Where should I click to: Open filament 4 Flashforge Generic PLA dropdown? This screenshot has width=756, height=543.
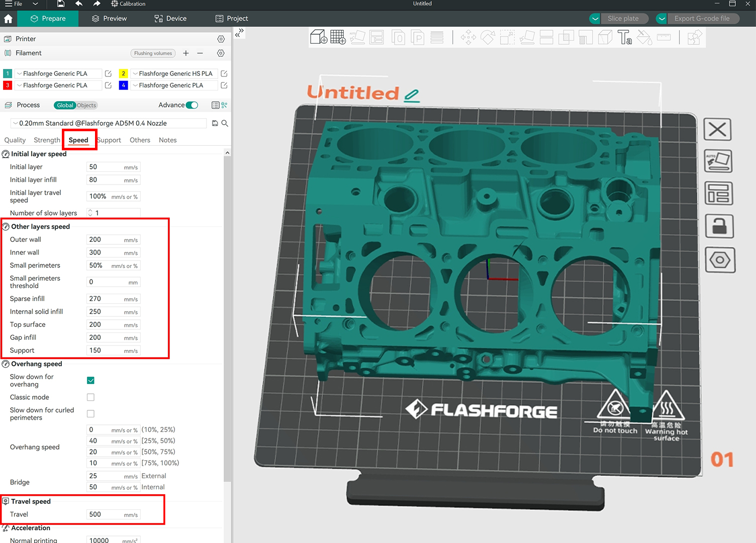coord(174,85)
